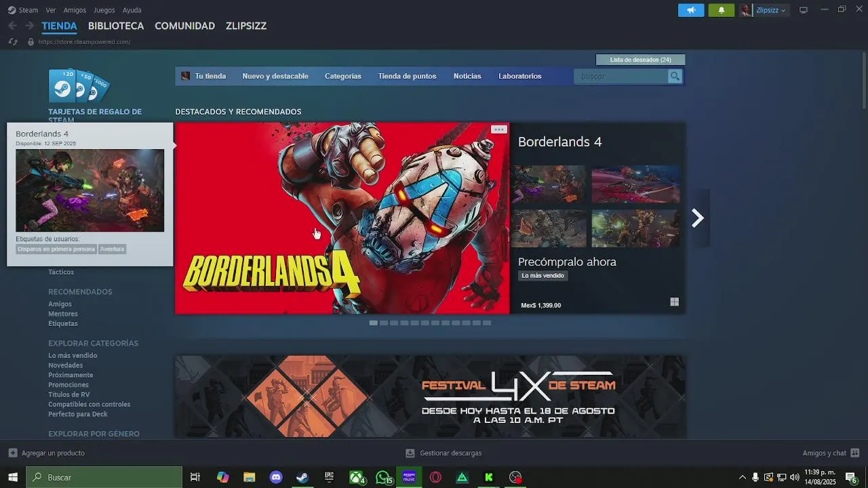Open Discord from the taskbar

(276, 477)
